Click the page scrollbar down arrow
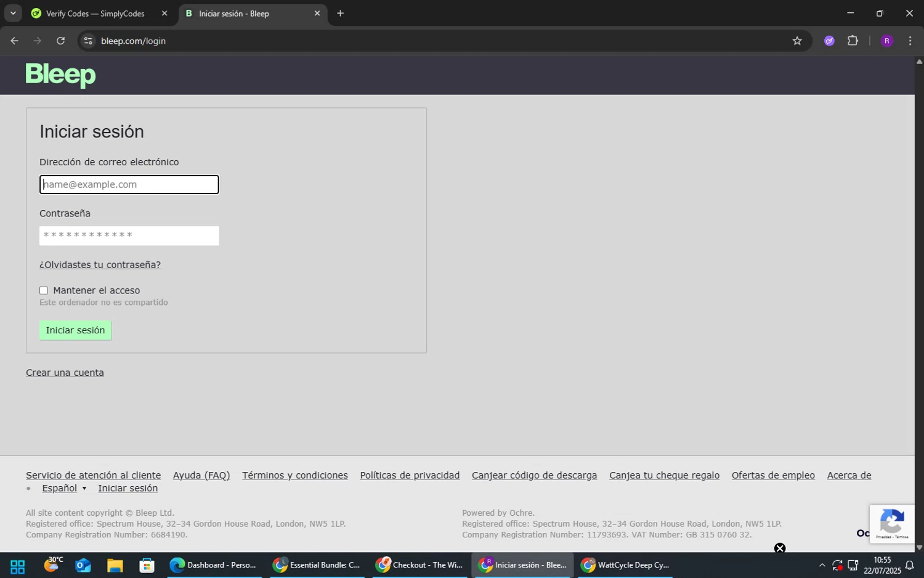The width and height of the screenshot is (924, 578). click(x=919, y=547)
